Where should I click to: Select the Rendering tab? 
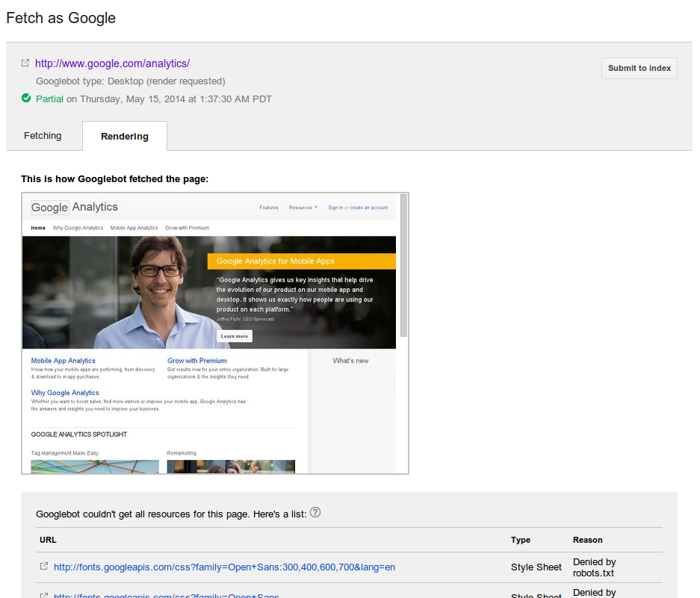coord(125,136)
